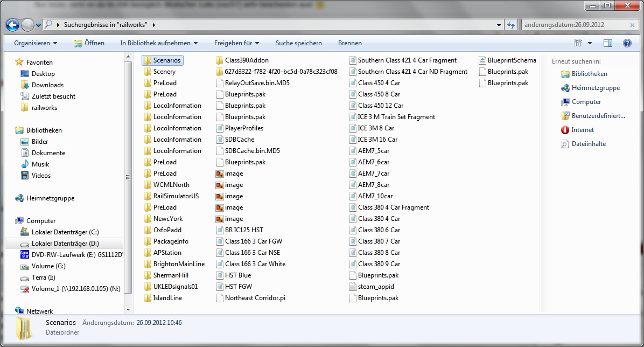Select Lokaler Datenträger (D:)
644x347 pixels.
tap(65, 244)
